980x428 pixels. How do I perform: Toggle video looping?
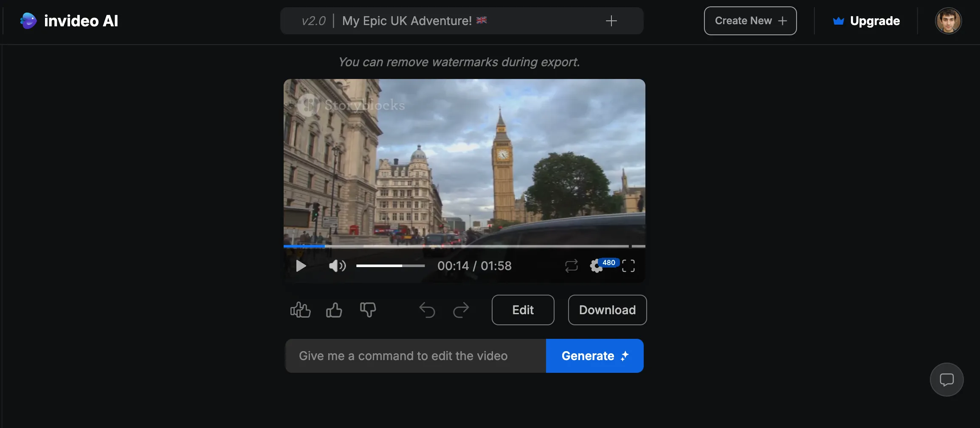pyautogui.click(x=572, y=266)
